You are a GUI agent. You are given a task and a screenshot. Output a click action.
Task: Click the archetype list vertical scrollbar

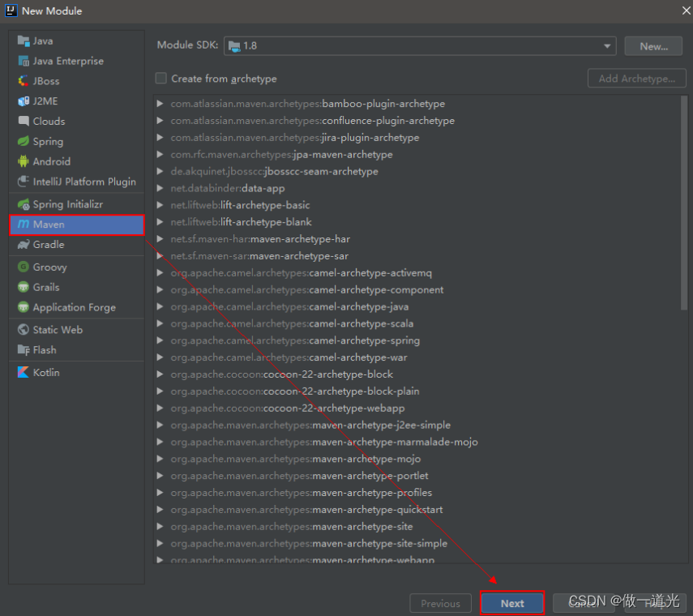pos(684,203)
